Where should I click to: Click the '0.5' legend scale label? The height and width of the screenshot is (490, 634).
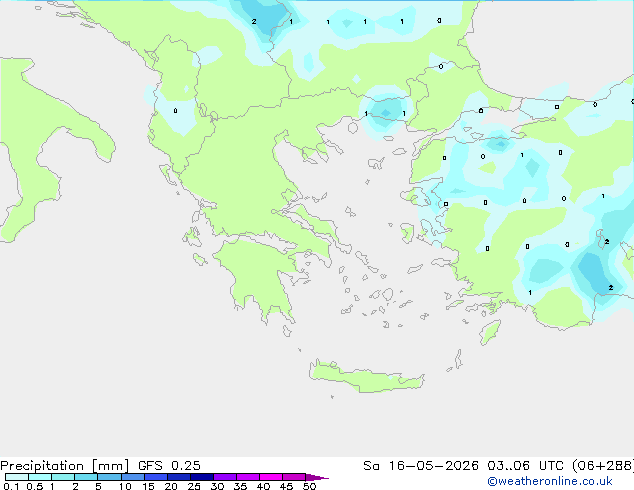coord(34,486)
